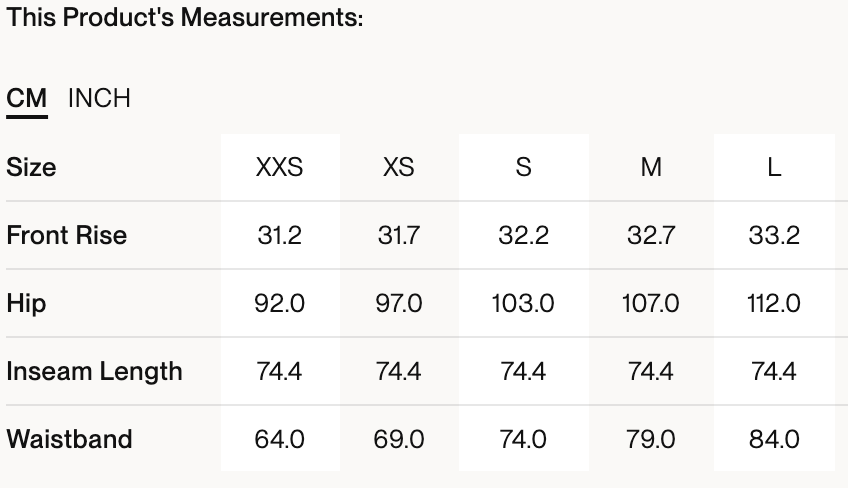Click the L Front Rise value 33.2

[774, 235]
